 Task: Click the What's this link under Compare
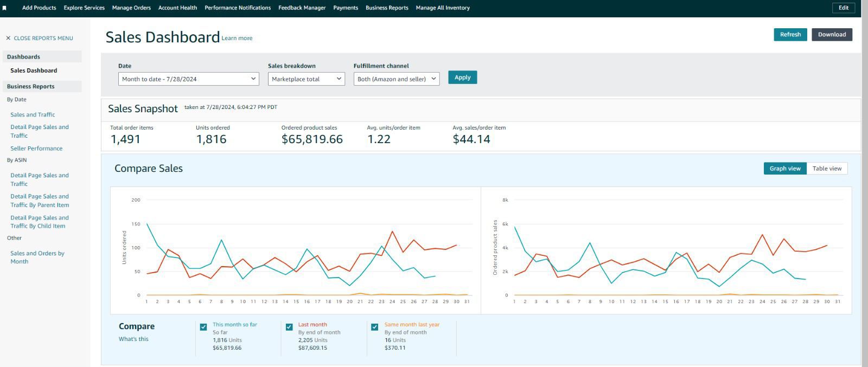click(x=133, y=339)
